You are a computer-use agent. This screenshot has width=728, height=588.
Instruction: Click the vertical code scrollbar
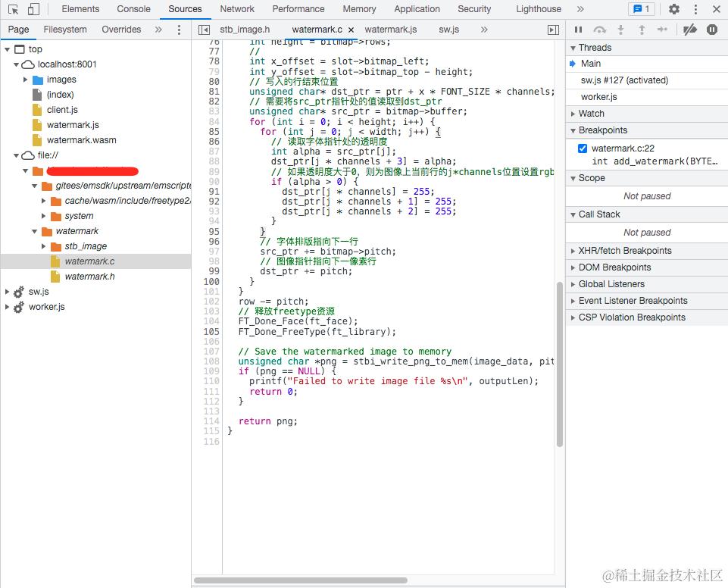tap(560, 364)
